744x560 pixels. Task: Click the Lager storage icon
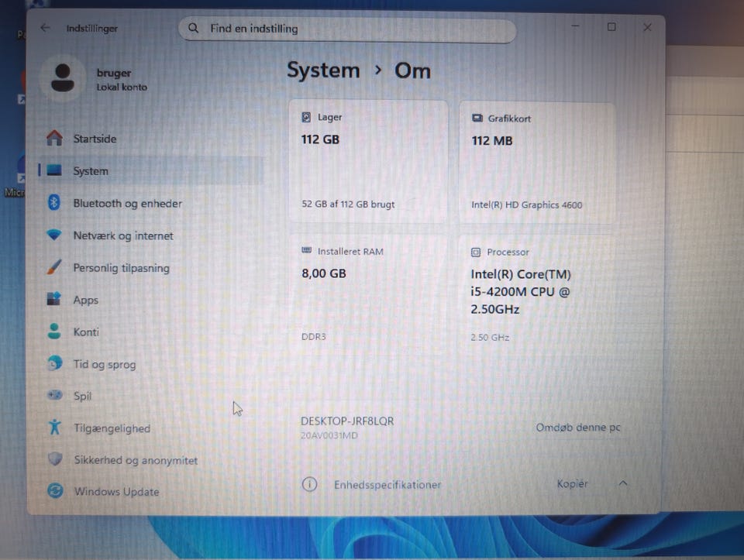(307, 117)
